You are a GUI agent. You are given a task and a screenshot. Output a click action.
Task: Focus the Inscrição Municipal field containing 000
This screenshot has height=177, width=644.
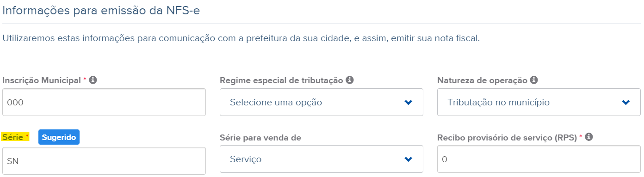[104, 102]
